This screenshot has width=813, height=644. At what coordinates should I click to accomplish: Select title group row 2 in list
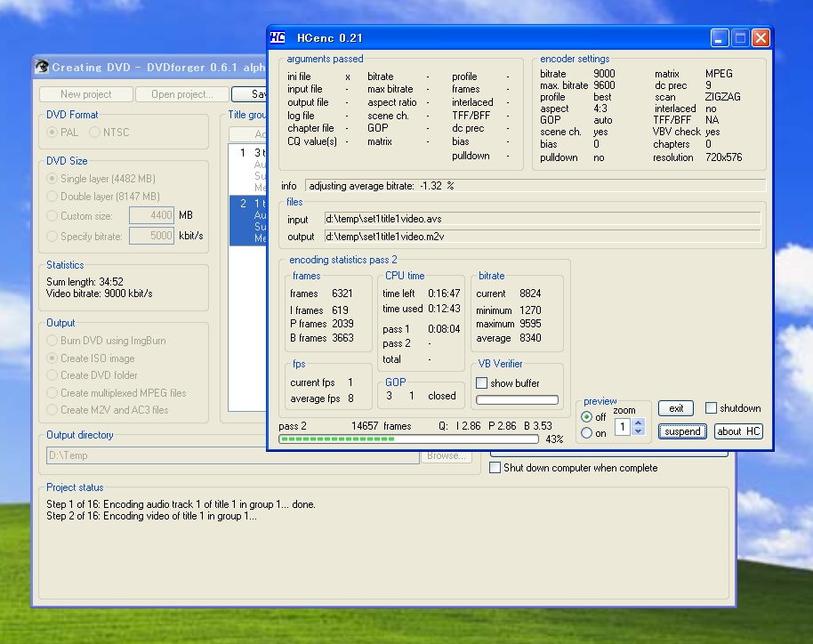click(x=248, y=221)
